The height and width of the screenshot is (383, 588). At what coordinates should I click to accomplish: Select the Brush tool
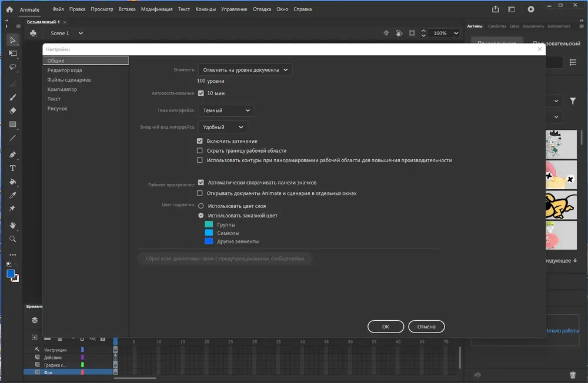click(x=13, y=98)
